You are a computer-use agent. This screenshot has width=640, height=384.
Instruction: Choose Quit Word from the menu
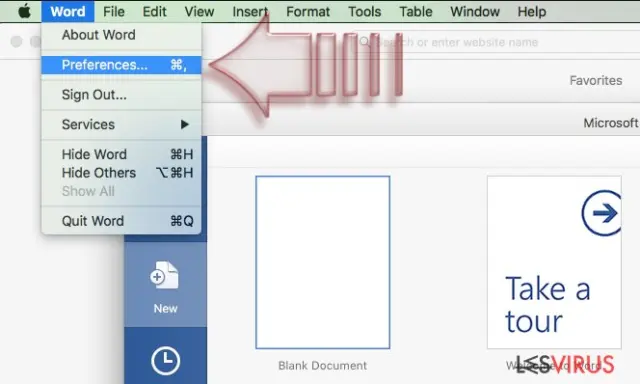121,221
